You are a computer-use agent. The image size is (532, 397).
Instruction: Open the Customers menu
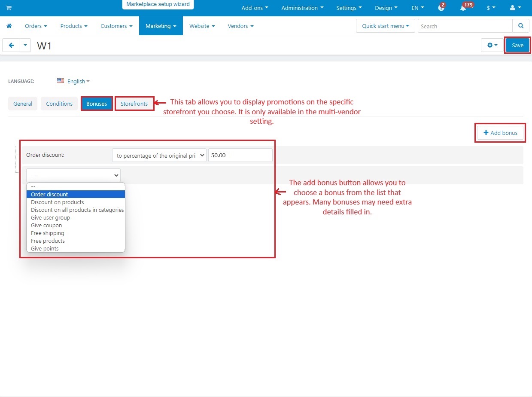click(116, 26)
